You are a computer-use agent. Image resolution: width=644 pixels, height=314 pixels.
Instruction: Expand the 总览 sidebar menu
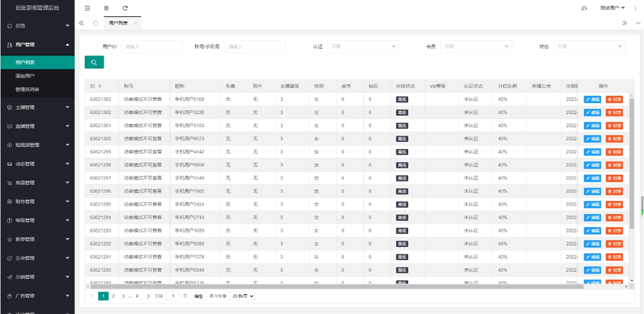(x=37, y=26)
